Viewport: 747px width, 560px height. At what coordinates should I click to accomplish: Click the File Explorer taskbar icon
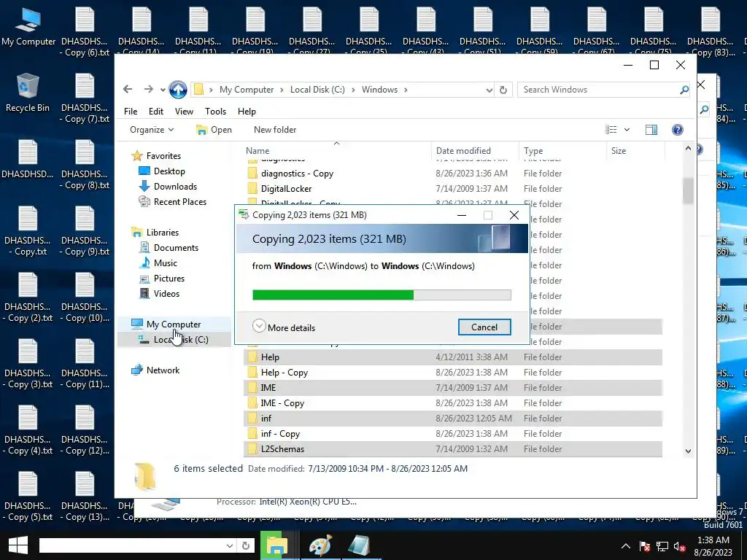pyautogui.click(x=276, y=545)
